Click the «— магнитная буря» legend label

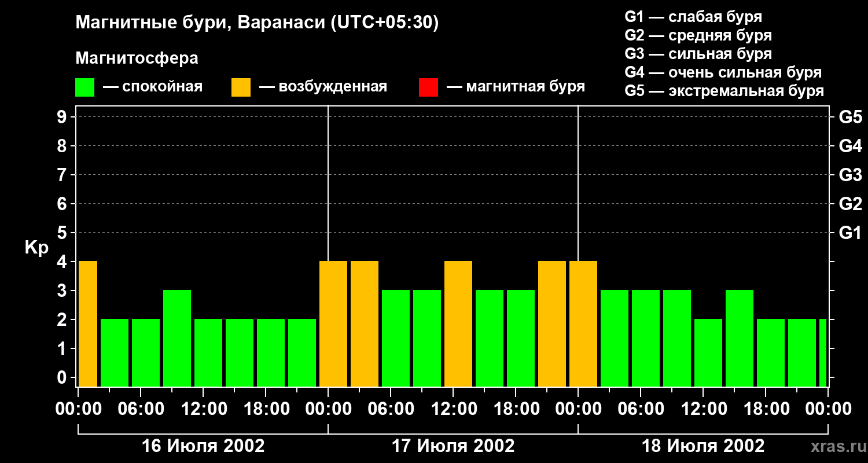[x=516, y=87]
